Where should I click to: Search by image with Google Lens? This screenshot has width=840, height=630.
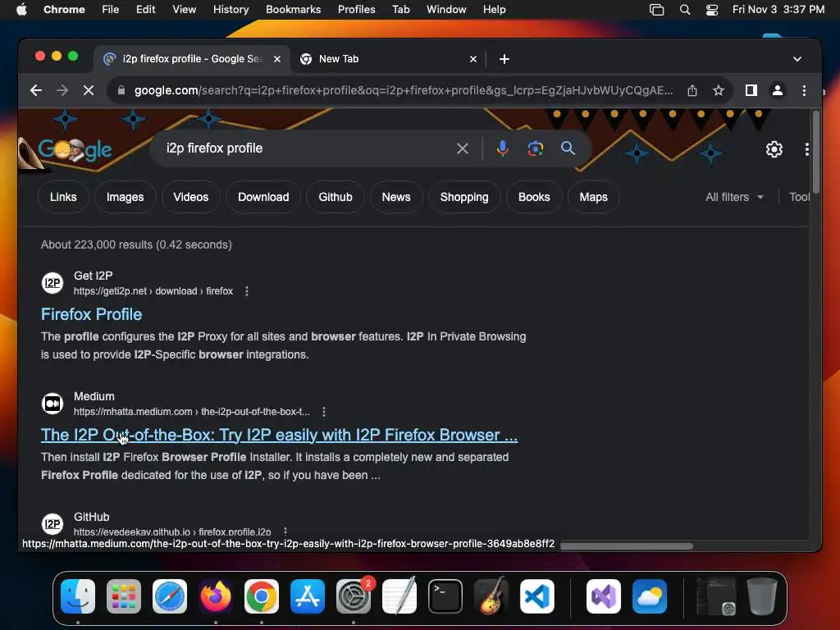(x=535, y=148)
